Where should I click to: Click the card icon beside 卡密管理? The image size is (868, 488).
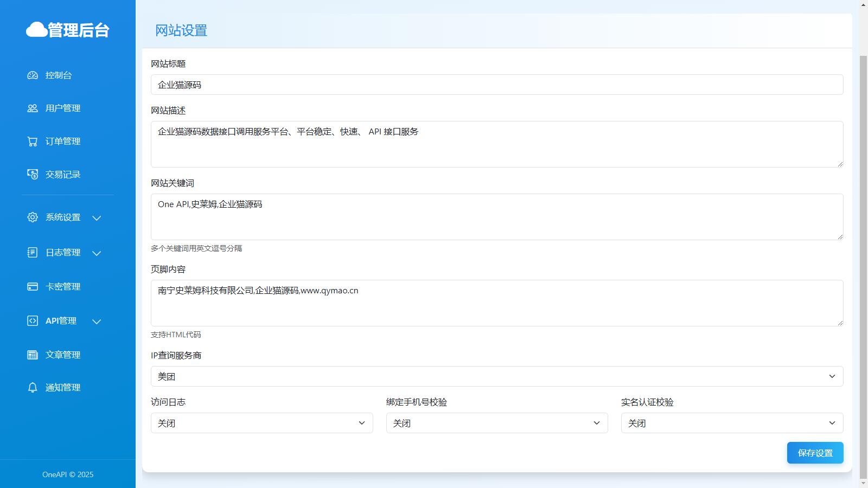click(x=33, y=287)
